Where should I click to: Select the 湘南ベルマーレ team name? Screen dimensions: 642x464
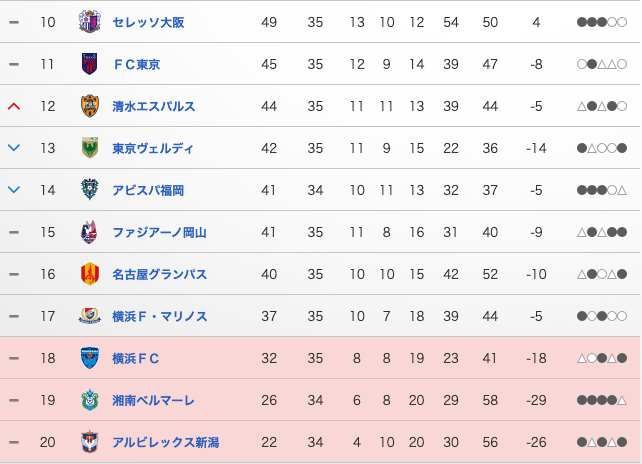tap(153, 400)
